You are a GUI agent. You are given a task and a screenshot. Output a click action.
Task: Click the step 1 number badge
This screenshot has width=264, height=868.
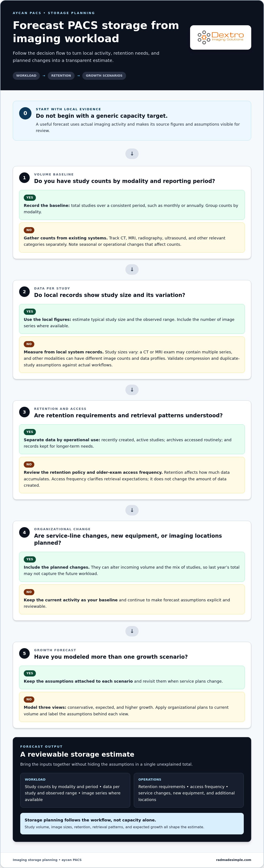pos(24,178)
